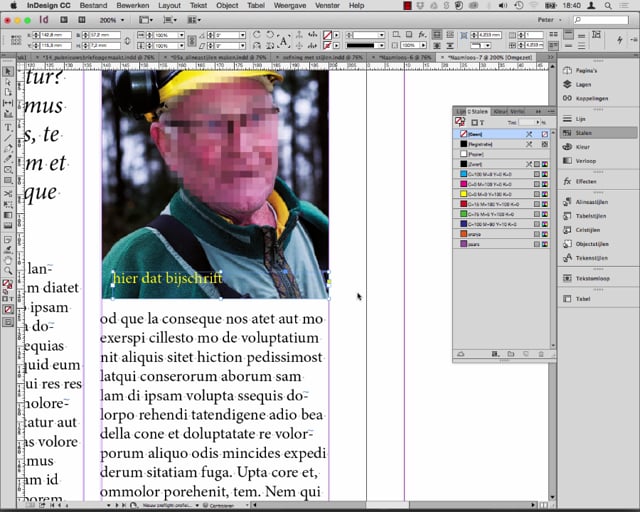Open the Bestand menu
The image size is (640, 512).
[93, 5]
